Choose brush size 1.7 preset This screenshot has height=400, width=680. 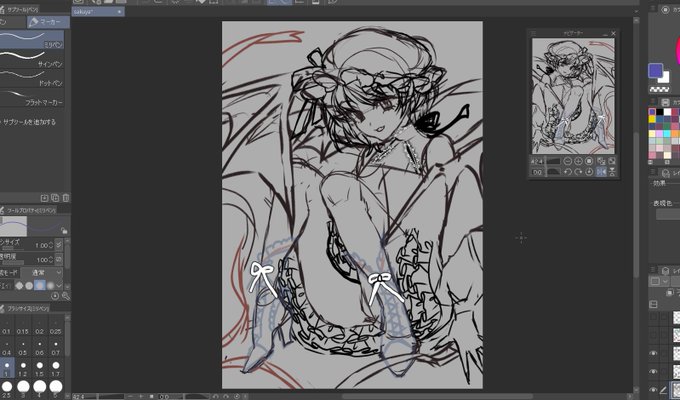point(56,368)
